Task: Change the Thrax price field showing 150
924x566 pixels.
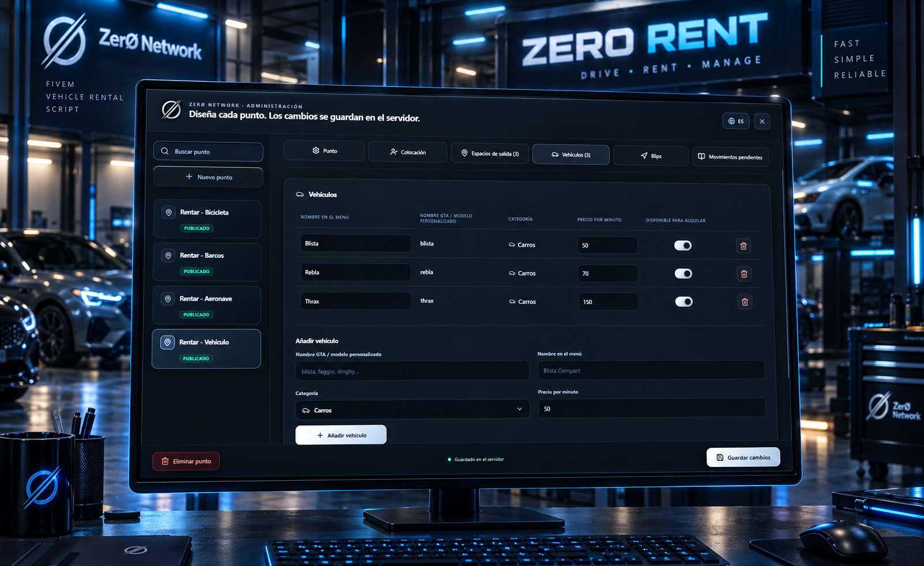Action: coord(609,301)
